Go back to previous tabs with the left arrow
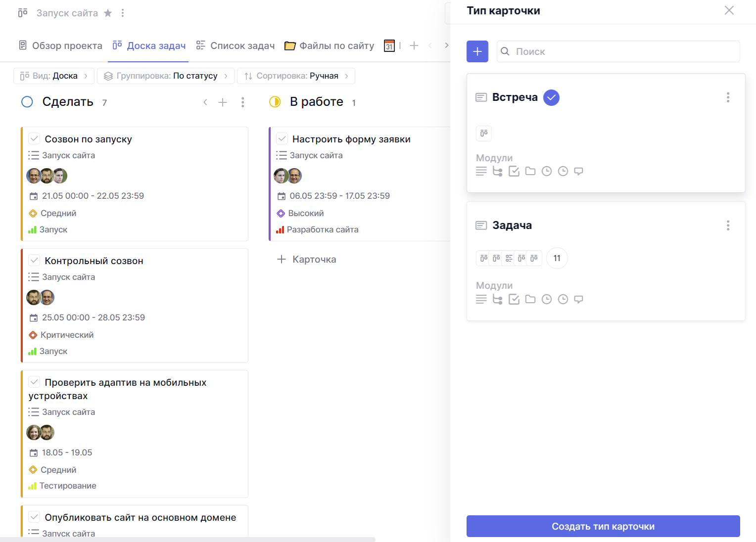Viewport: 756px width, 542px height. click(430, 45)
